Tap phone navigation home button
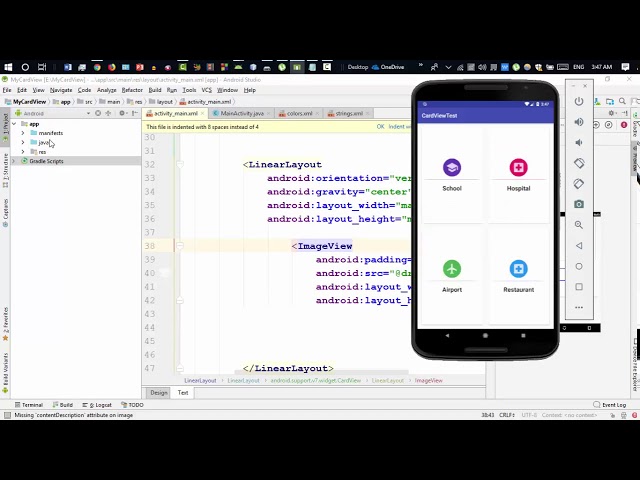Image resolution: width=640 pixels, height=480 pixels. [485, 336]
